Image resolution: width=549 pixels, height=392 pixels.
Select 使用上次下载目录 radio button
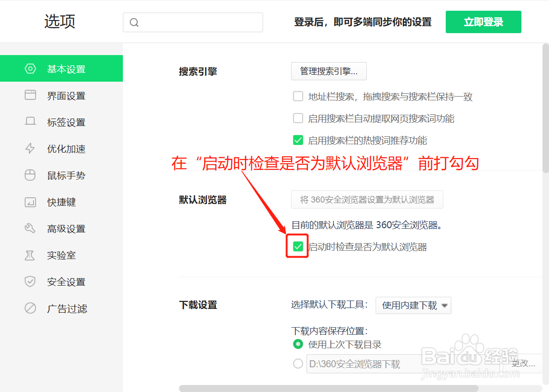[298, 344]
